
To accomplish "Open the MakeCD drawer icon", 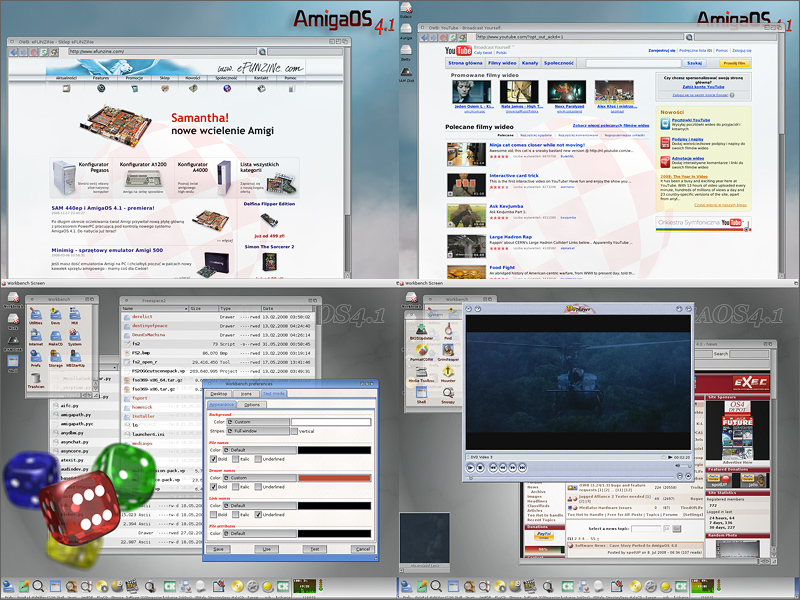I will click(56, 337).
